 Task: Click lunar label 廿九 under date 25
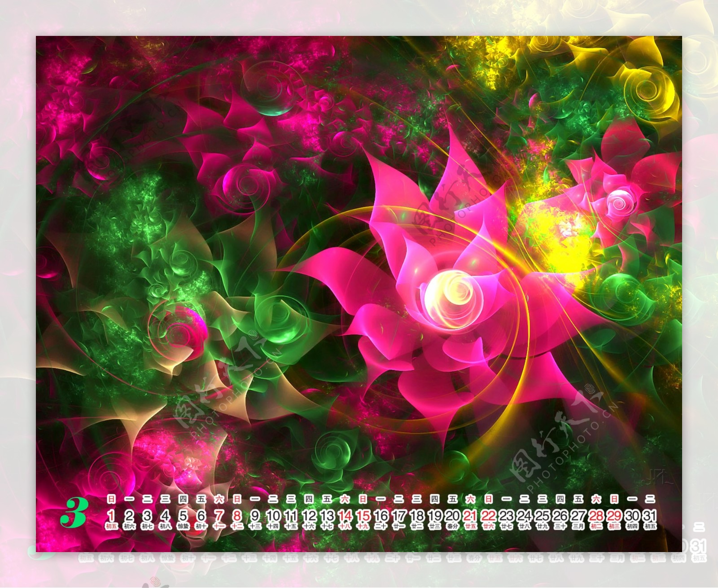point(542,526)
